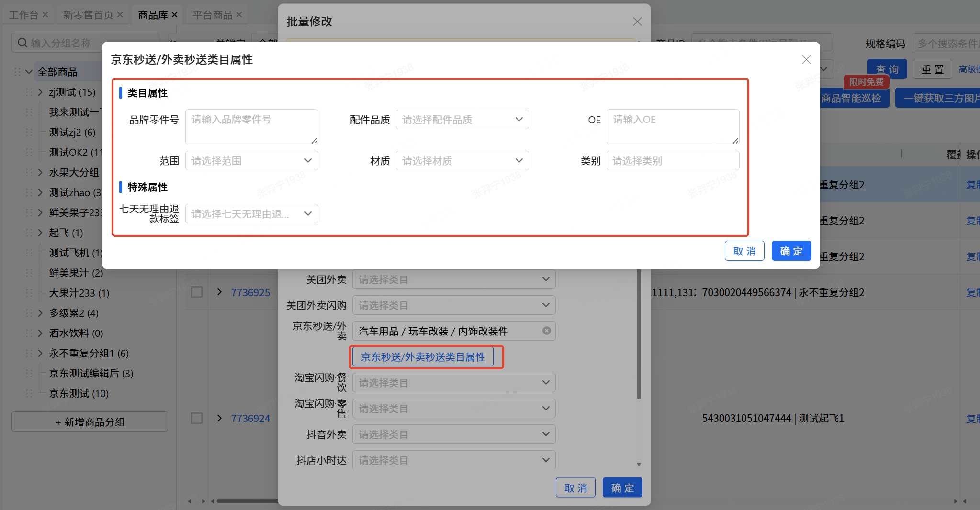Click the search magnifier in group name box
This screenshot has height=510, width=980.
point(22,43)
